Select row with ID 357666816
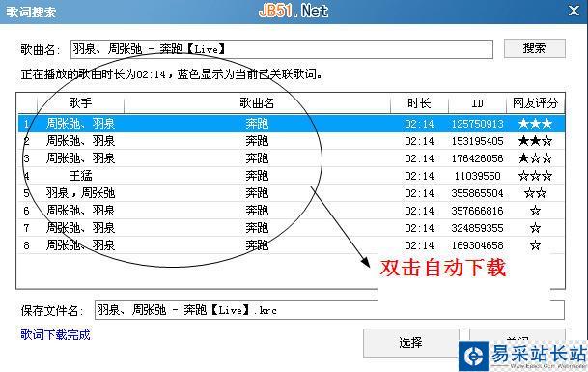The image size is (588, 372). pyautogui.click(x=292, y=211)
